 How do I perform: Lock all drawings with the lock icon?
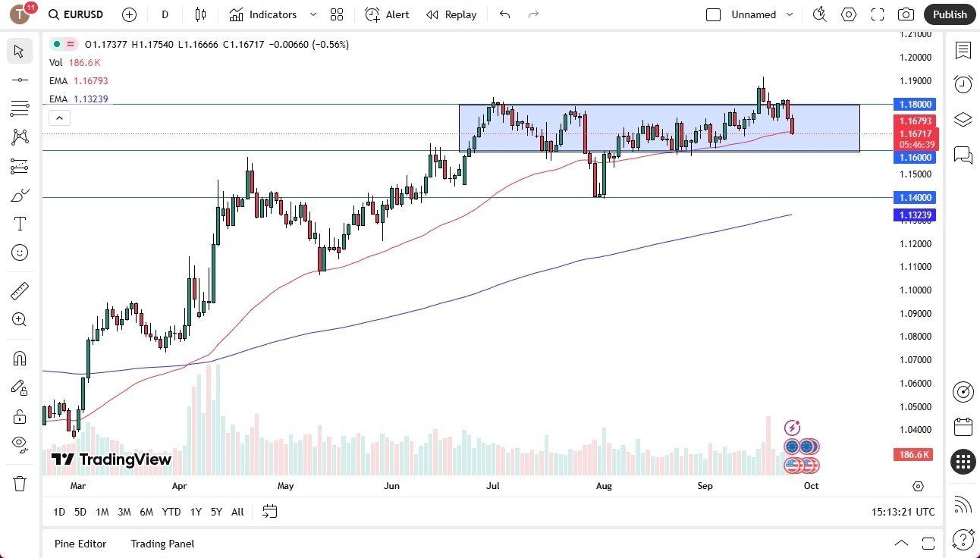[x=19, y=415]
